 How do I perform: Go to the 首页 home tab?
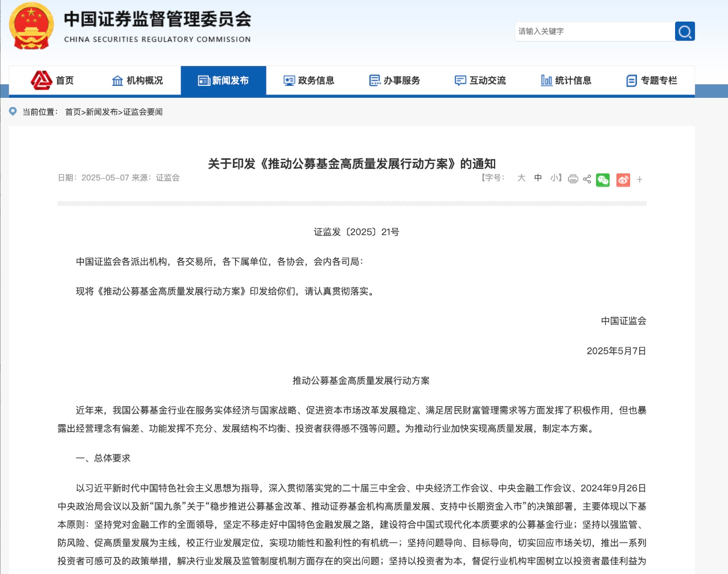53,81
